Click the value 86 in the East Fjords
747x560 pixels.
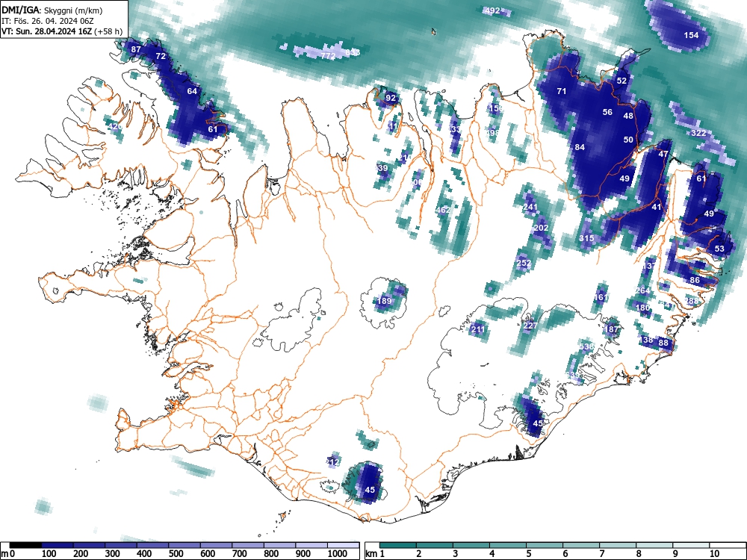[695, 281]
